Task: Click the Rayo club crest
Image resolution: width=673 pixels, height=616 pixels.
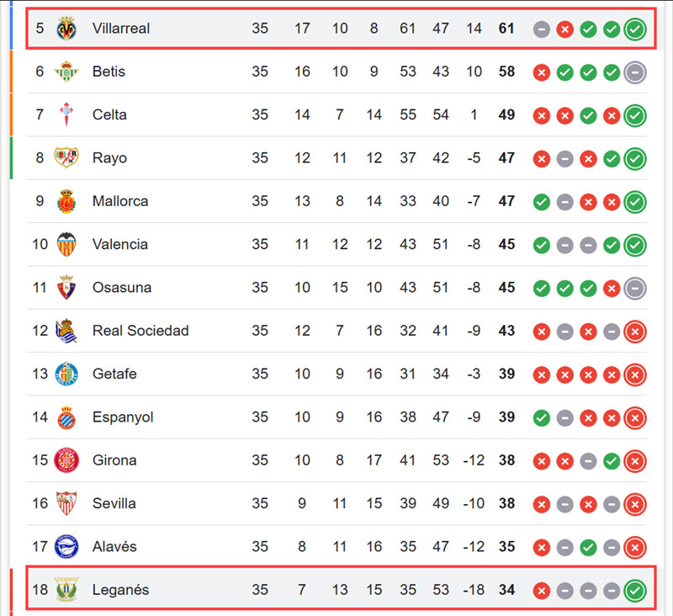Action: click(66, 157)
